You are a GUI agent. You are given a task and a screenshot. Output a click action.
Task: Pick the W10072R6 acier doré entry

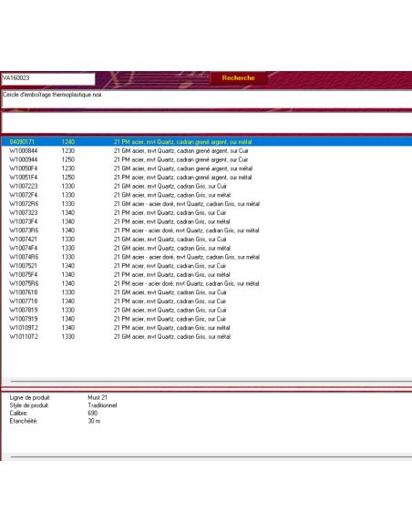(x=207, y=203)
